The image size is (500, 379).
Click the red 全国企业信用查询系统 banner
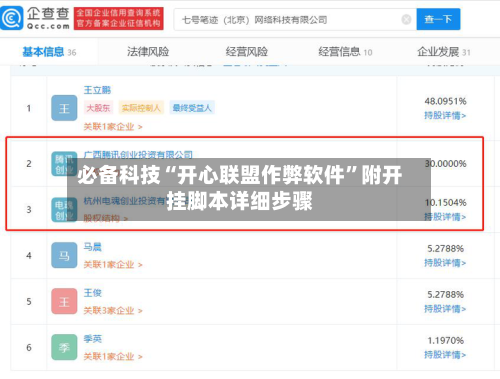pos(119,18)
